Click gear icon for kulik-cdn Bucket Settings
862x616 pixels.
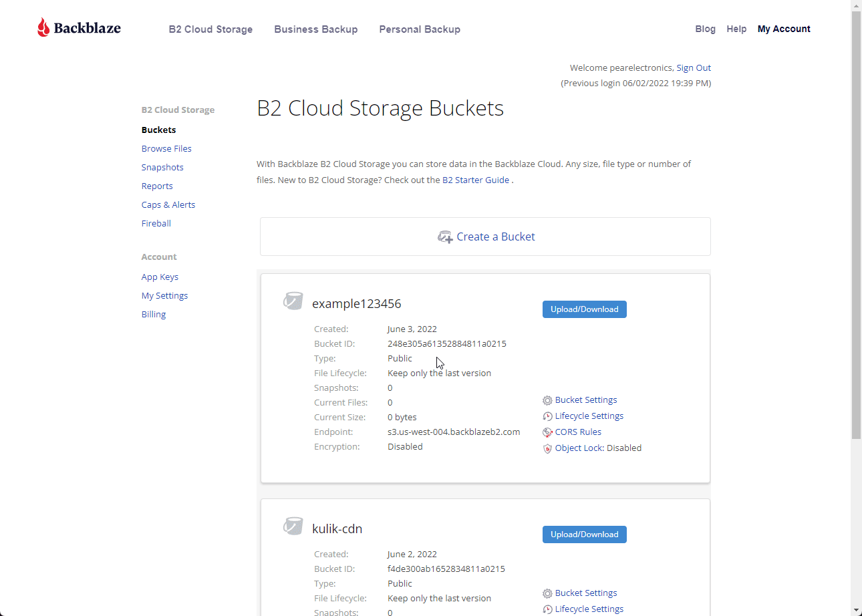547,593
